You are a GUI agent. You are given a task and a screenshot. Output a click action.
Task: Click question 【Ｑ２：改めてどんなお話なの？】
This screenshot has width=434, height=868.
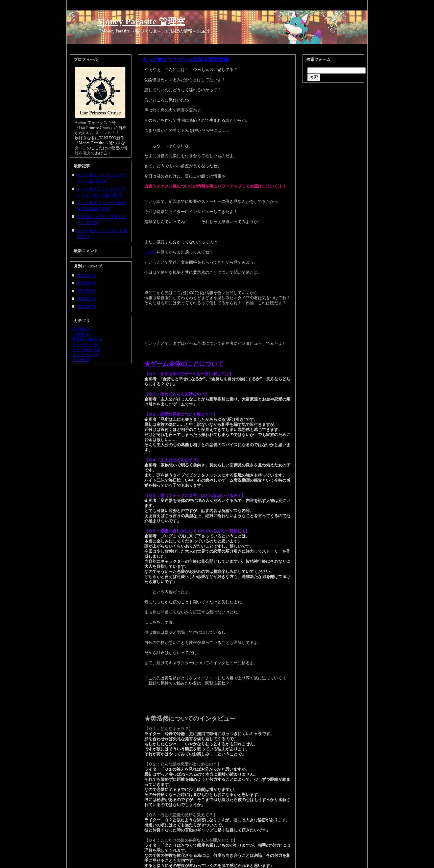click(x=176, y=394)
